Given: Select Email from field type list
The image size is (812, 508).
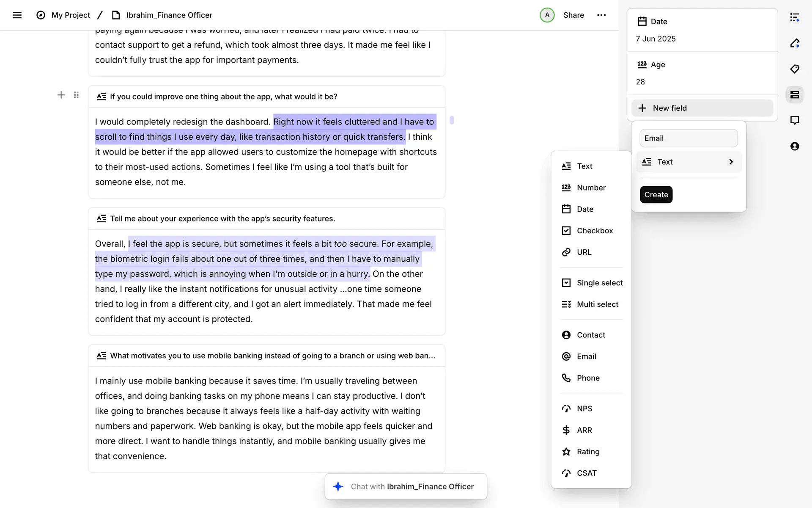Looking at the screenshot, I should point(586,356).
